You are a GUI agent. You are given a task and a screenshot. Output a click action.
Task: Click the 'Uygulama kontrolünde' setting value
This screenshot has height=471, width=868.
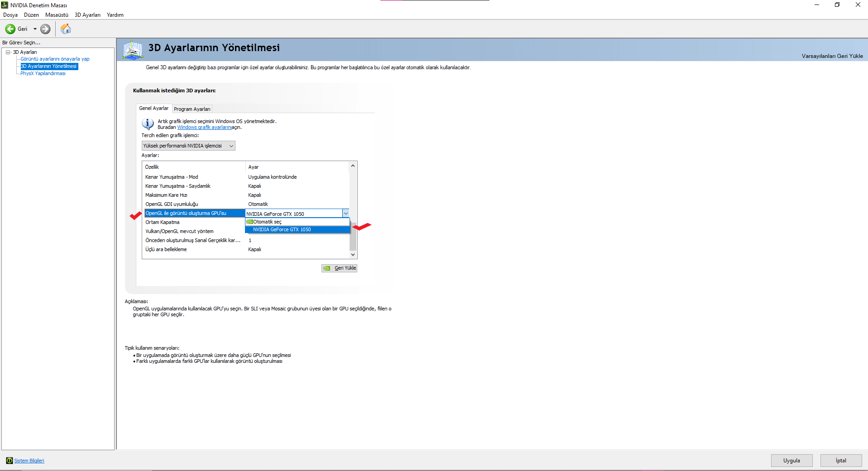pyautogui.click(x=272, y=177)
